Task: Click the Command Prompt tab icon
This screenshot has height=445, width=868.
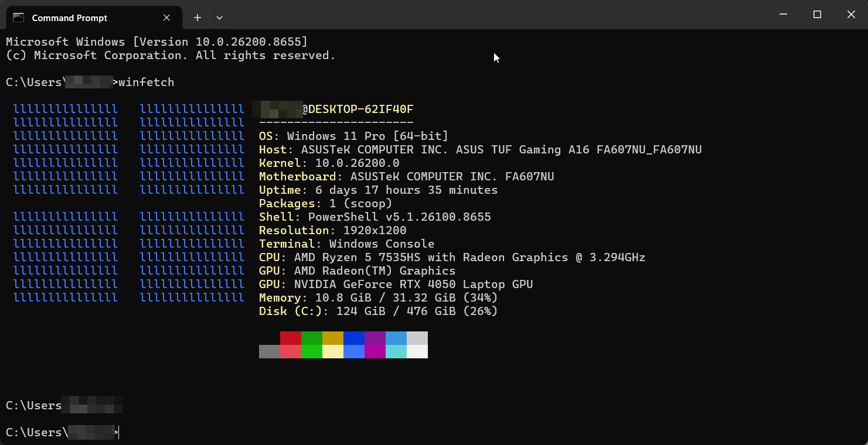Action: 19,18
